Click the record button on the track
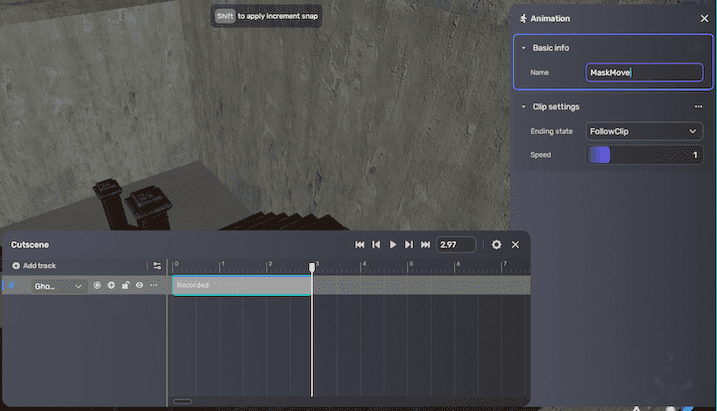The image size is (717, 411). pos(97,286)
